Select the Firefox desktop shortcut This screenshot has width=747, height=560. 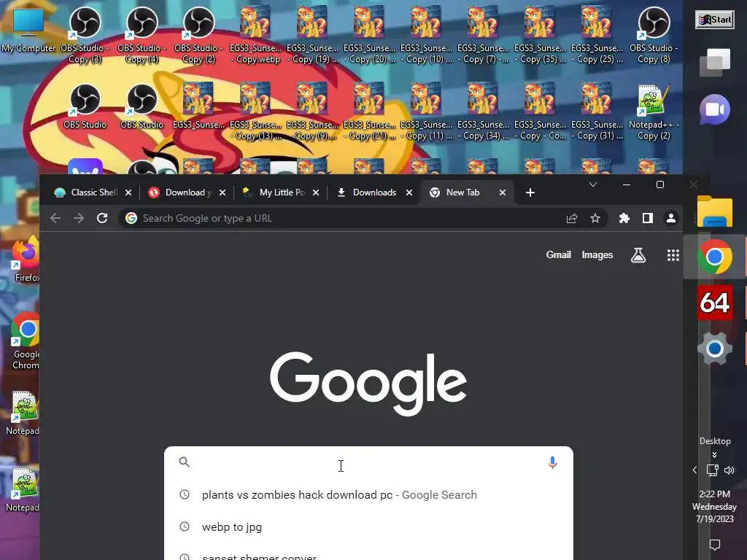pos(25,260)
